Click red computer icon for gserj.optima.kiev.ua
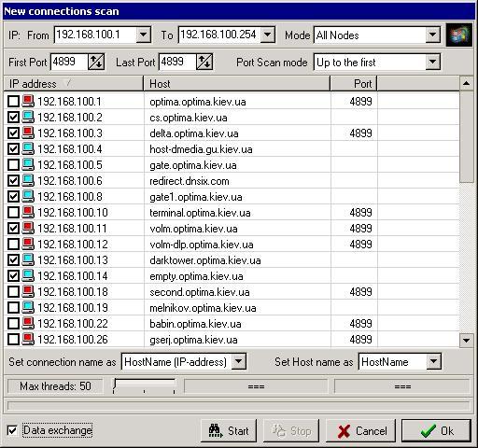Screen dimensions: 478x448 [28, 339]
